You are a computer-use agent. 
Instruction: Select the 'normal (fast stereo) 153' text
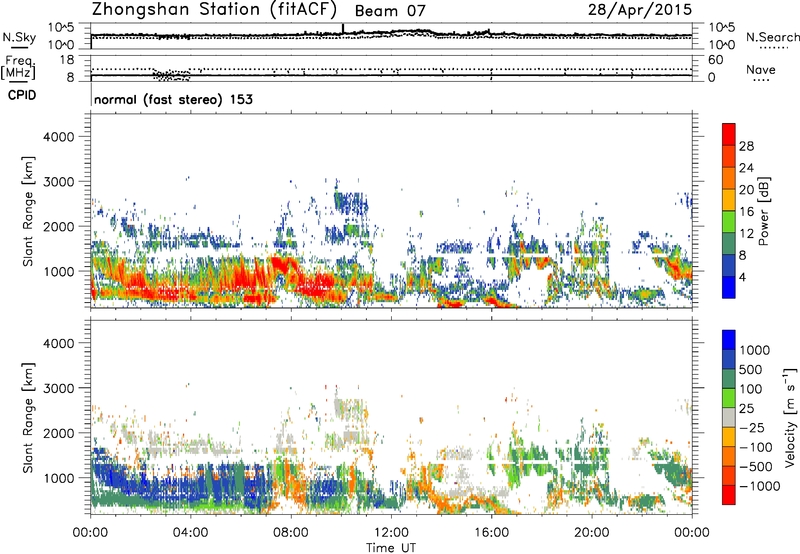click(x=173, y=99)
